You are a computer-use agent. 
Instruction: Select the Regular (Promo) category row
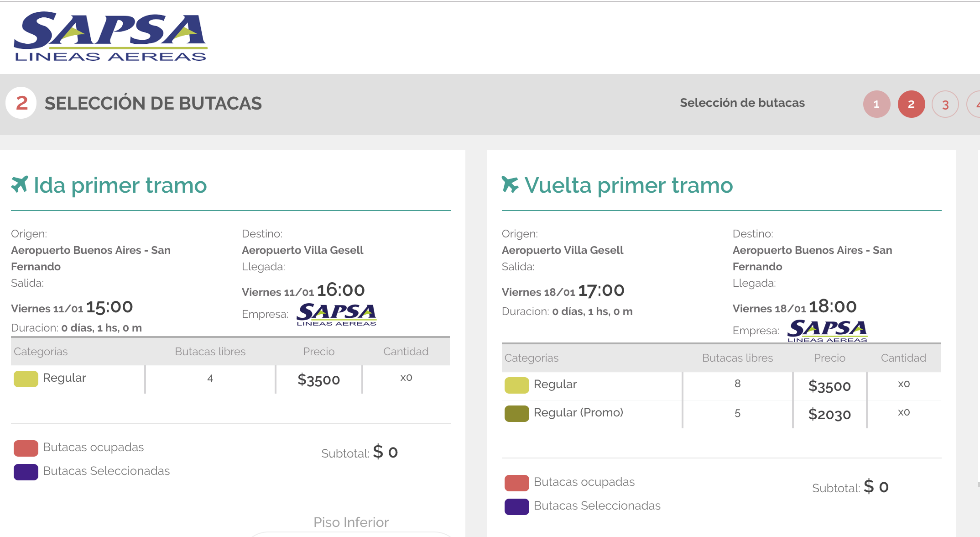pos(578,413)
